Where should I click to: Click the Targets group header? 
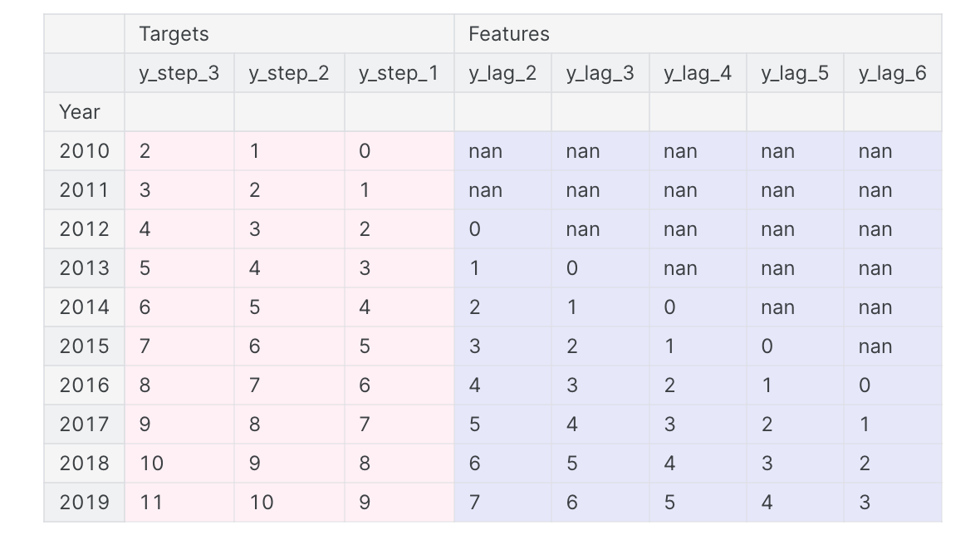pos(174,34)
